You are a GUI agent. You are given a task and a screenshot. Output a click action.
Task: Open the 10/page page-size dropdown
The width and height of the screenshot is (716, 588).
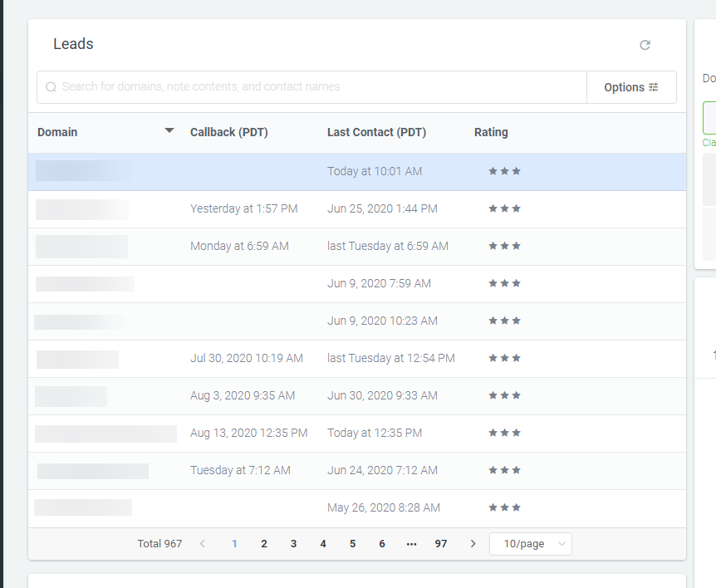pyautogui.click(x=530, y=543)
